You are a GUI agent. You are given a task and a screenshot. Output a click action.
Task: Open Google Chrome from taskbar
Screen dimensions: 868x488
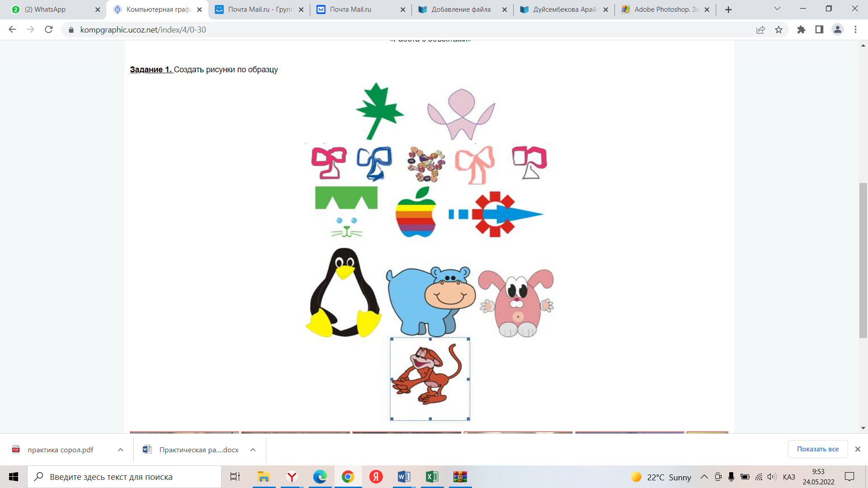pyautogui.click(x=348, y=477)
